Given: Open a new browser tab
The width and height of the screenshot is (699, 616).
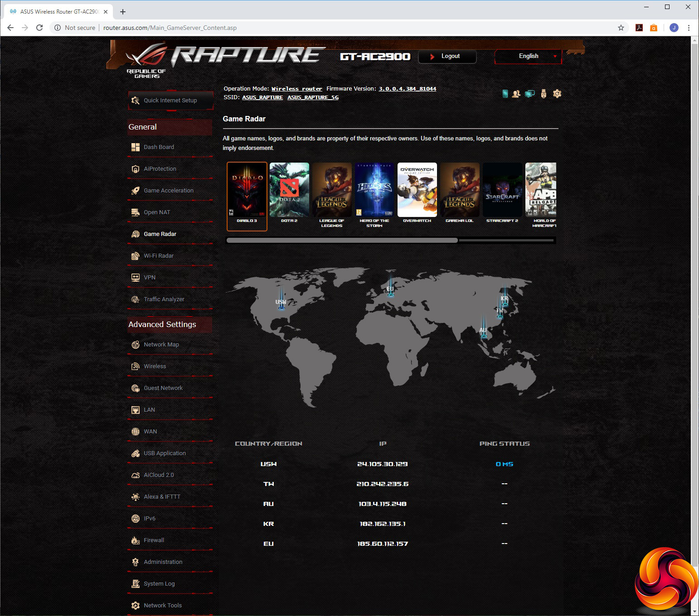Looking at the screenshot, I should 123,12.
